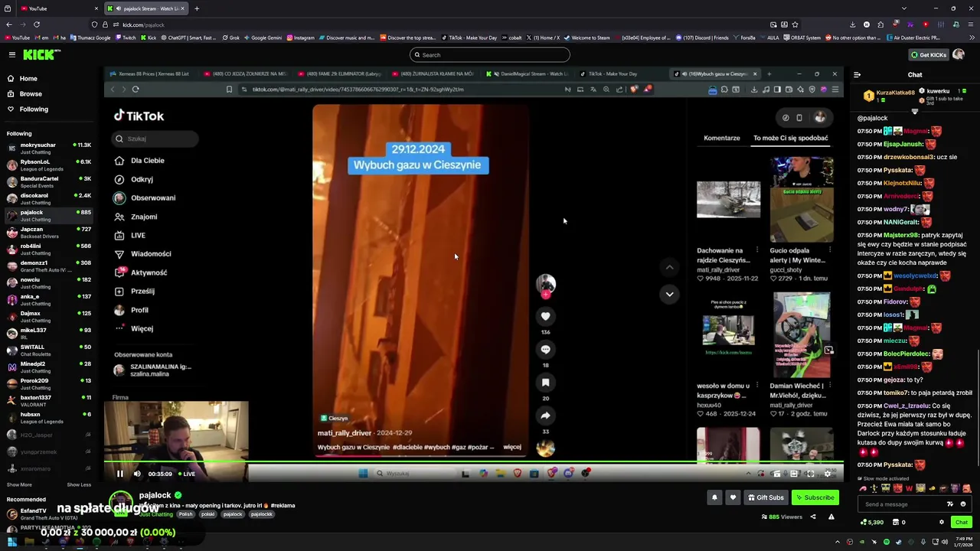Open Gucio odpala alerty video thumbnail

point(802,200)
